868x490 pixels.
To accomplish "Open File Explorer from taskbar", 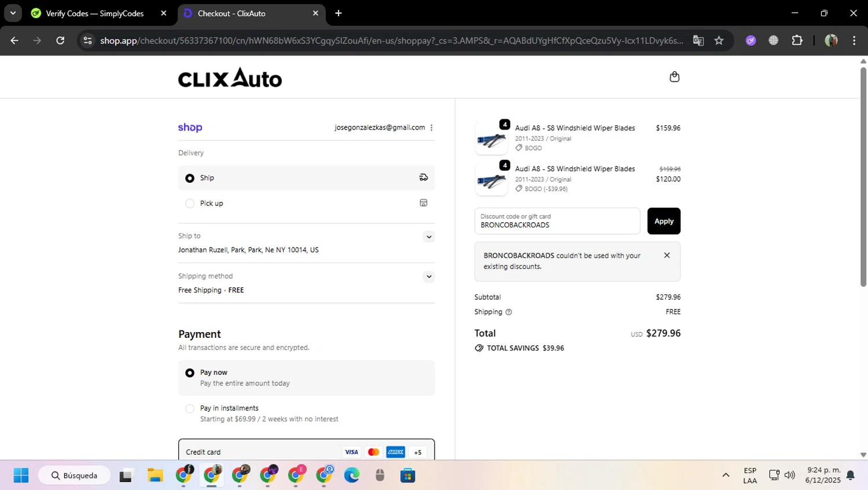I will point(155,476).
